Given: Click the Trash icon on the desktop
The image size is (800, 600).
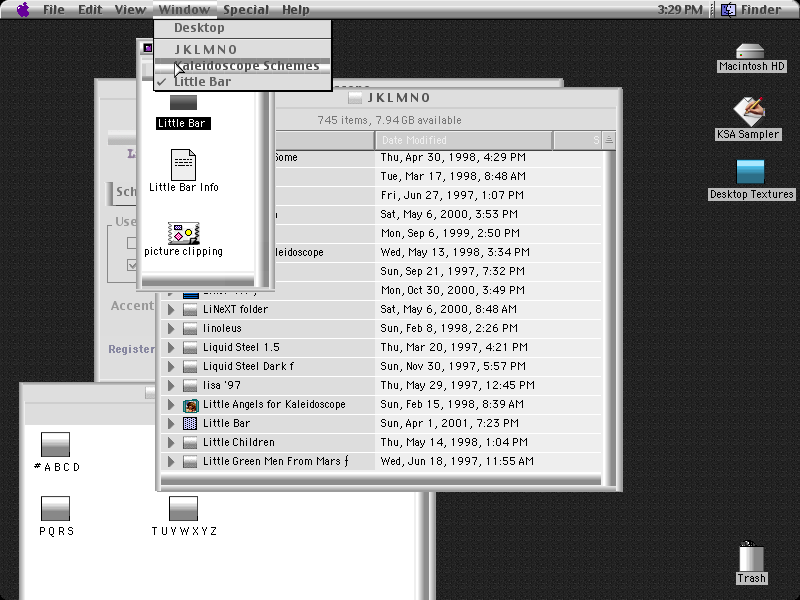Looking at the screenshot, I should 751,557.
